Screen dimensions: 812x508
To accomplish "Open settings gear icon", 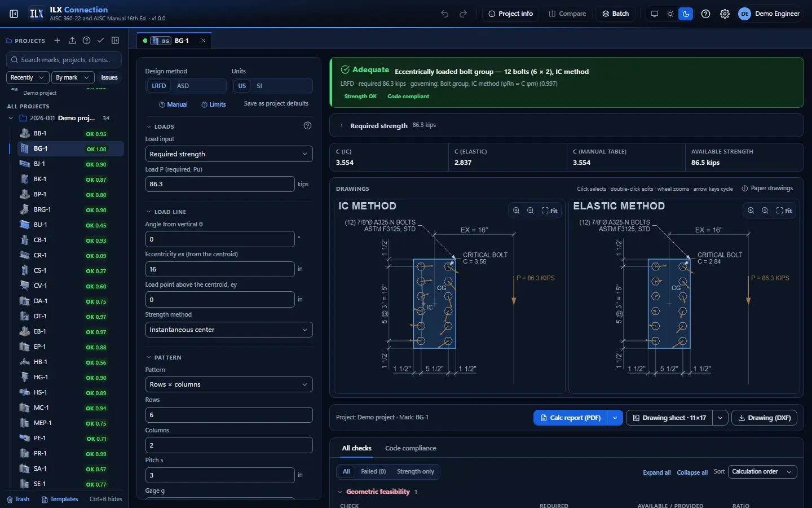I will [725, 14].
